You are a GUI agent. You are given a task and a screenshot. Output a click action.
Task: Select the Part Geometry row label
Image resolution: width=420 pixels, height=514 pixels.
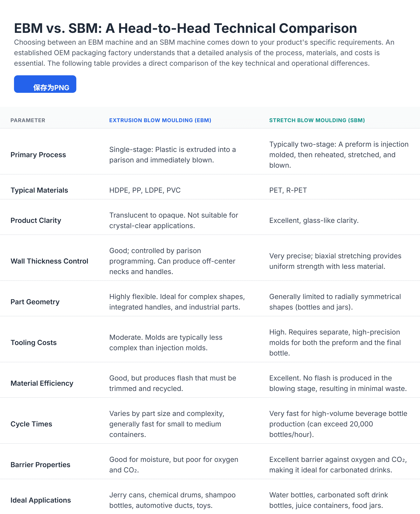(35, 302)
